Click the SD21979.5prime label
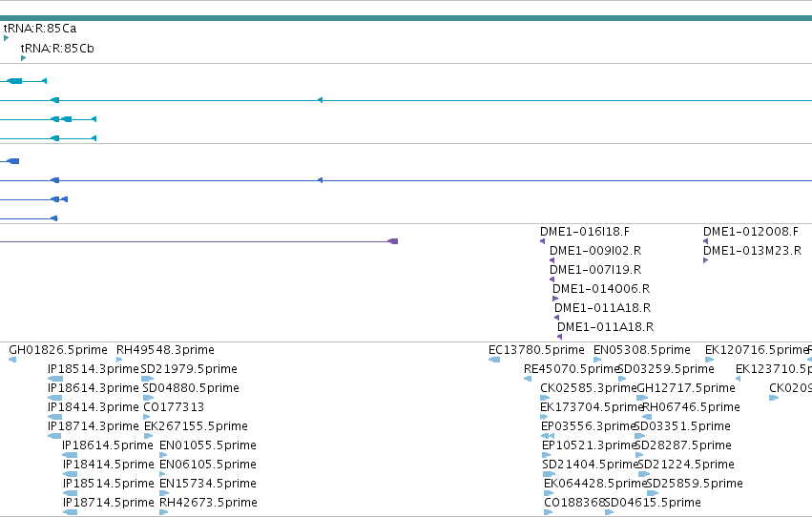This screenshot has height=517, width=812. pos(189,369)
